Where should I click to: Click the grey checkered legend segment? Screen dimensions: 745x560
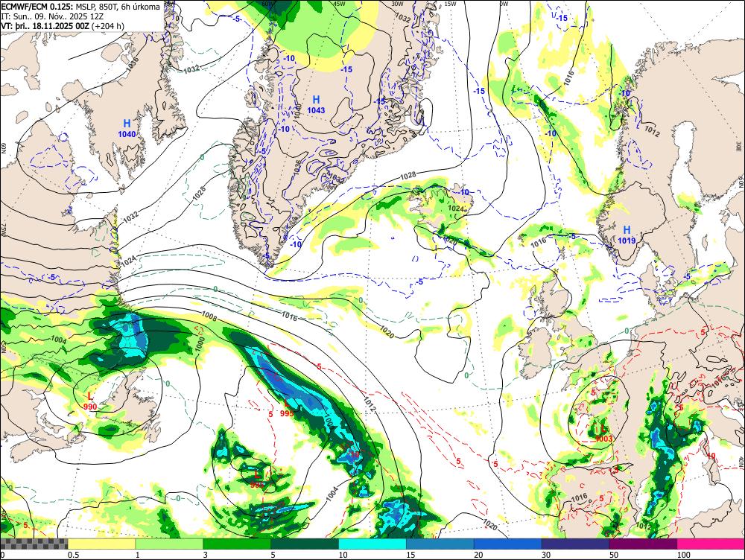(34, 544)
